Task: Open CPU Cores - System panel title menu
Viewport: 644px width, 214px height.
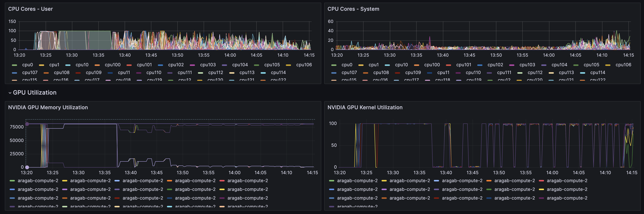Action: click(353, 9)
